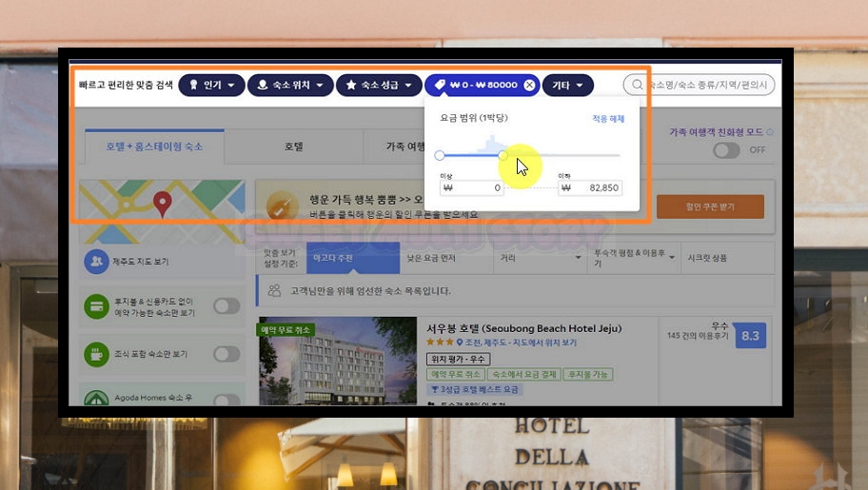The height and width of the screenshot is (490, 868).
Task: Select 아고다 추천 sort tab
Action: pos(353,258)
